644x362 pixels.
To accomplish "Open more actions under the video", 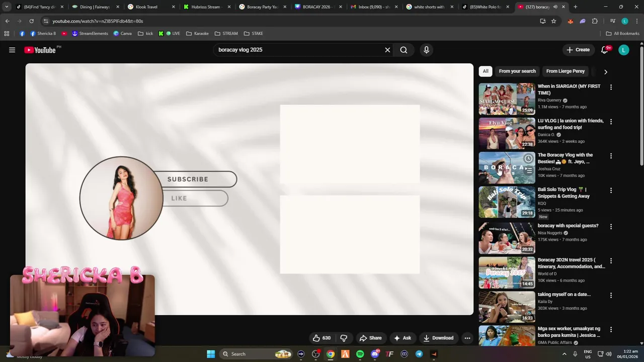I will point(467,338).
